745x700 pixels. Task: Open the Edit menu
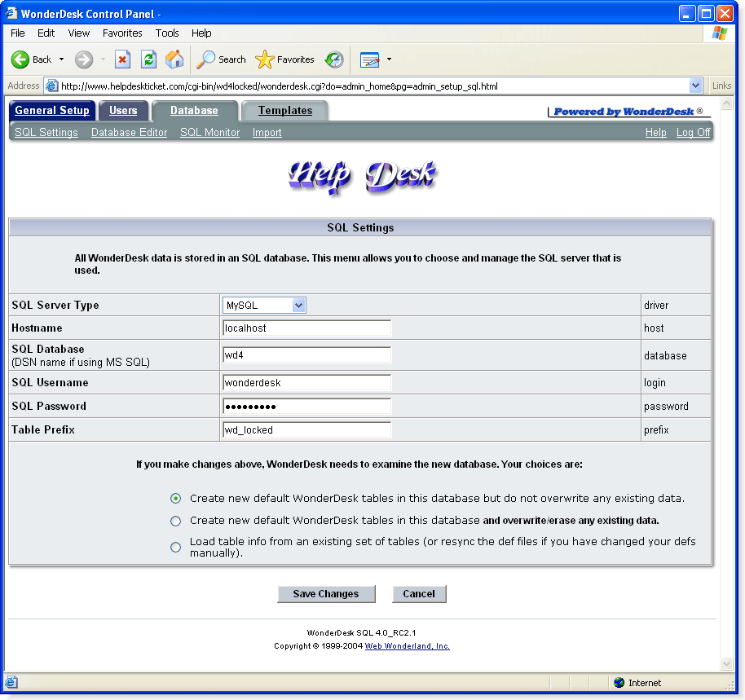coord(46,33)
